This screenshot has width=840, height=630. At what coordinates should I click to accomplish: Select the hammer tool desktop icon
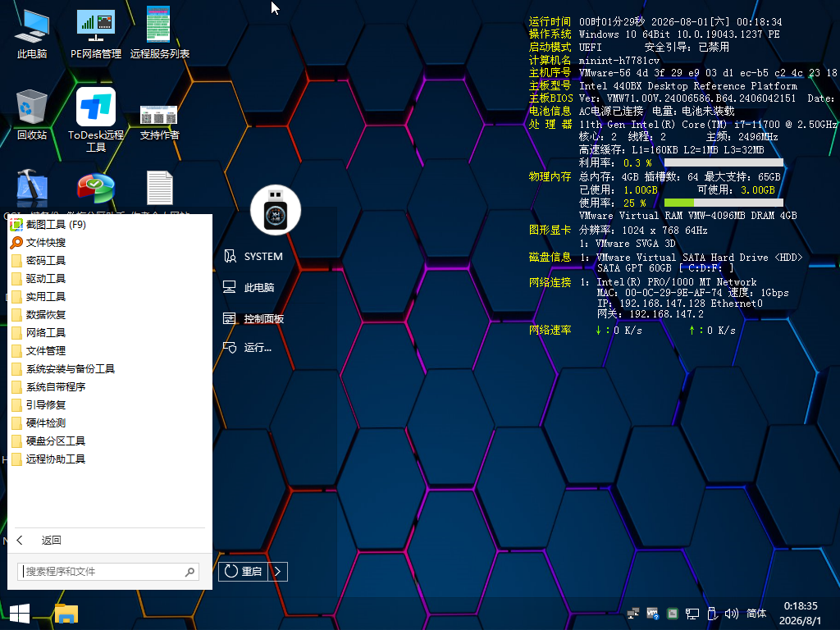pos(32,188)
